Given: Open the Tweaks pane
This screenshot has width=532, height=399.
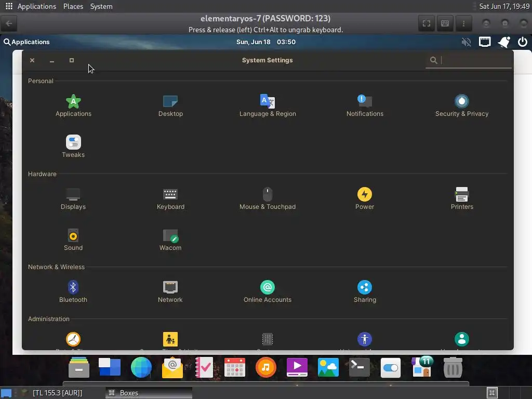Looking at the screenshot, I should click(x=73, y=147).
